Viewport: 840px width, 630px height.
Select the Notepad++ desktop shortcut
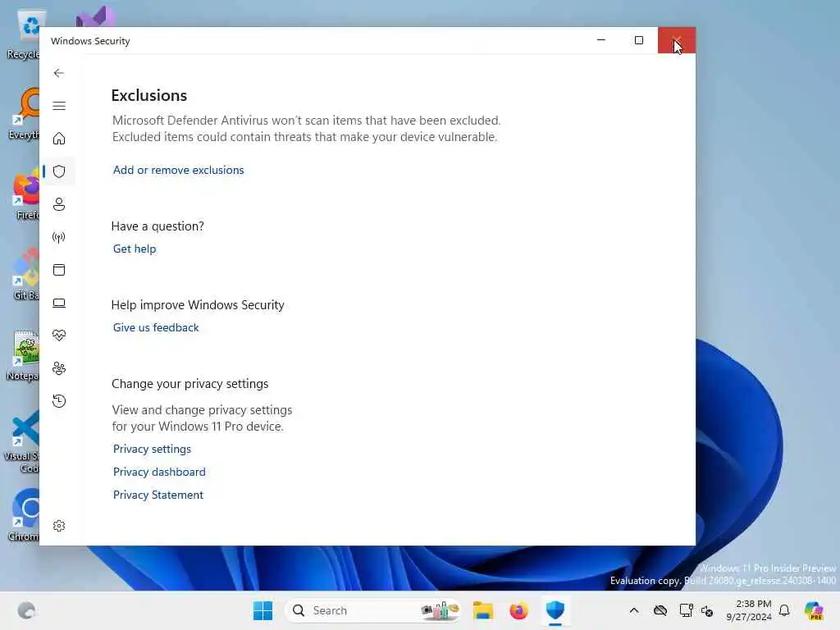point(24,355)
